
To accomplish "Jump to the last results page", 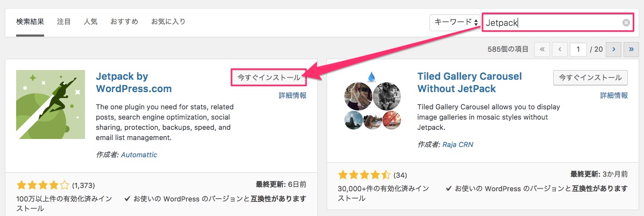I will (631, 50).
